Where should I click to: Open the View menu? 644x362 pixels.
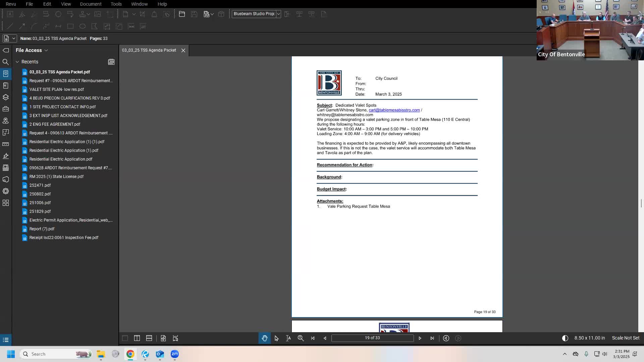tap(66, 4)
